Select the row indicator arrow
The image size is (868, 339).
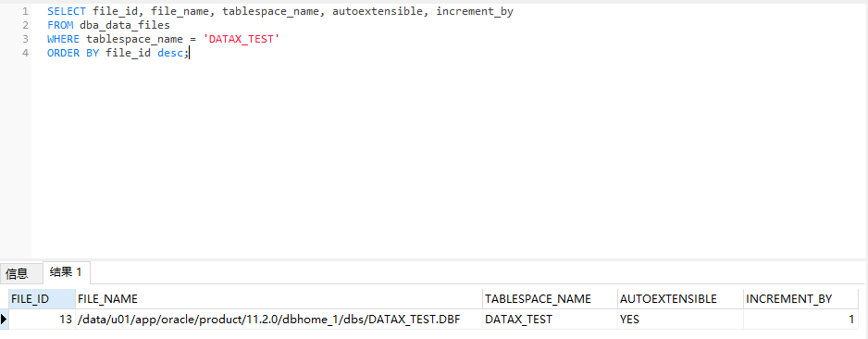[x=5, y=319]
